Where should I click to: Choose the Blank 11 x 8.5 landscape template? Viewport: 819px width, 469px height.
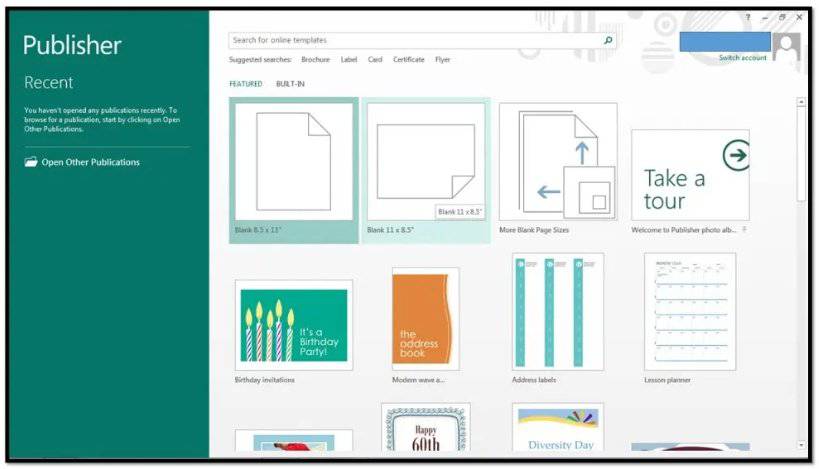point(425,164)
